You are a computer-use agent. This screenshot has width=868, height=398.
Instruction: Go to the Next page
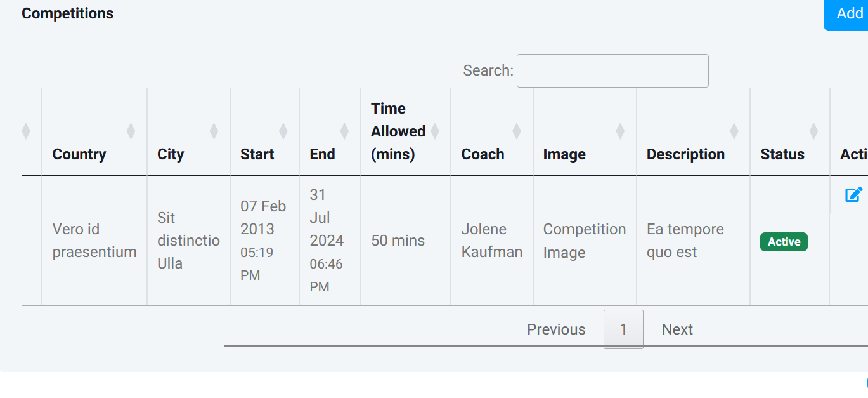coord(677,329)
